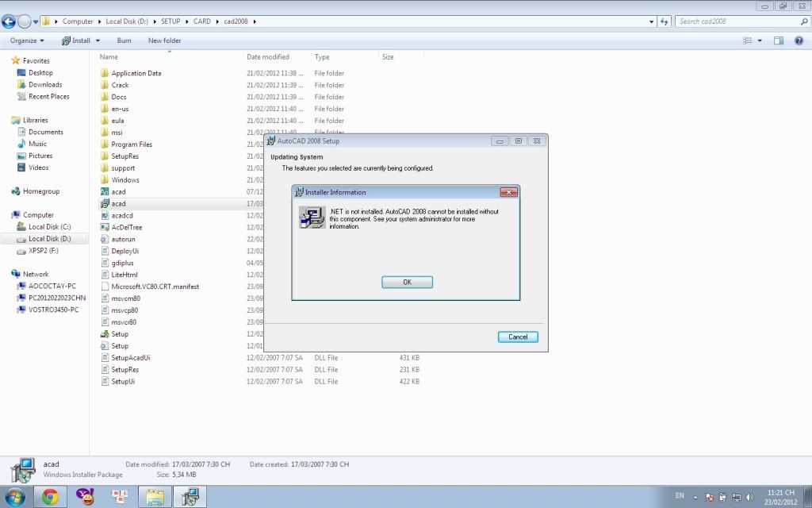Expand the breadcrumb arrow after SETUP
This screenshot has width=812, height=508.
[x=186, y=21]
